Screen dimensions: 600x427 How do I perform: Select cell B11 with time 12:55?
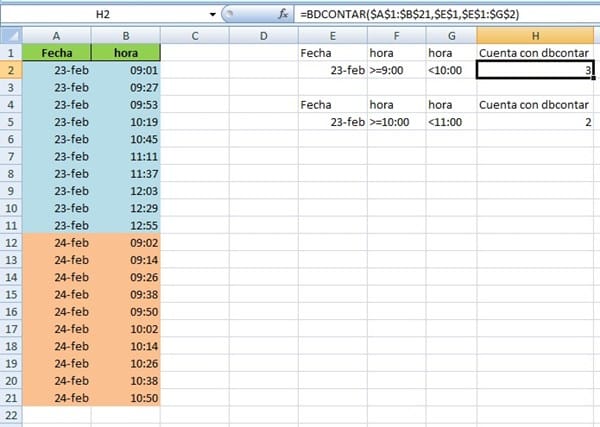(x=125, y=224)
